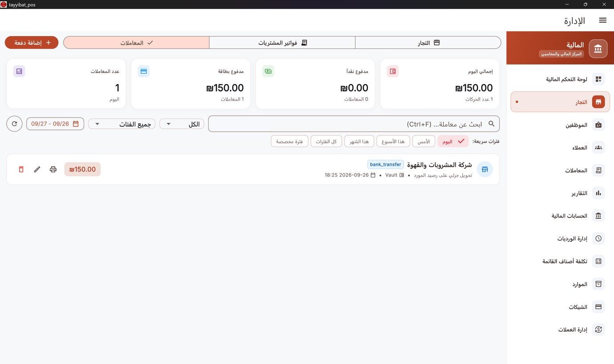
Task: Focus the ابحث عن معاملة search field
Action: [354, 124]
